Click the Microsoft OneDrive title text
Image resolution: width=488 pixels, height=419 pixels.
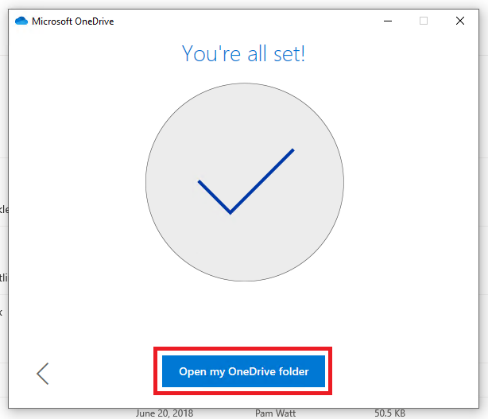pyautogui.click(x=73, y=21)
